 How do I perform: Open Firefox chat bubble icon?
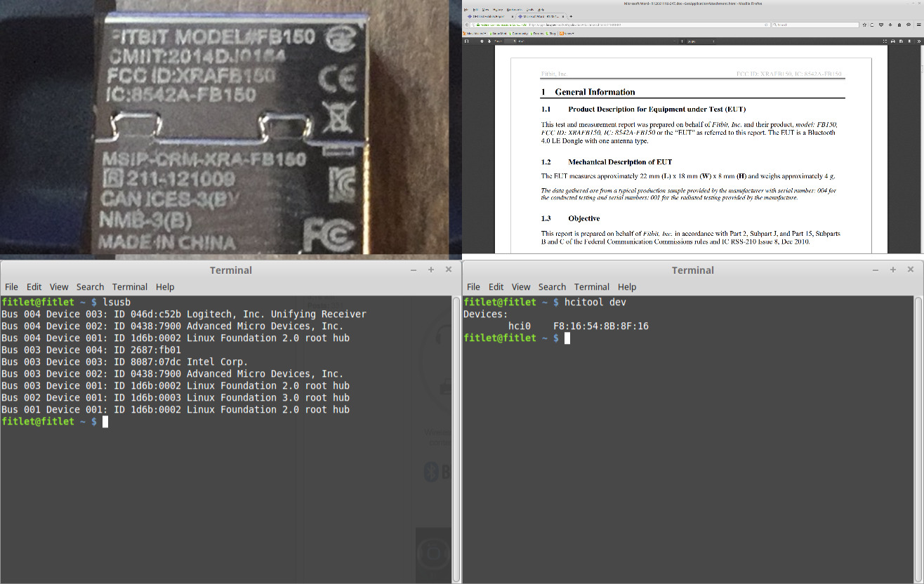tap(909, 25)
